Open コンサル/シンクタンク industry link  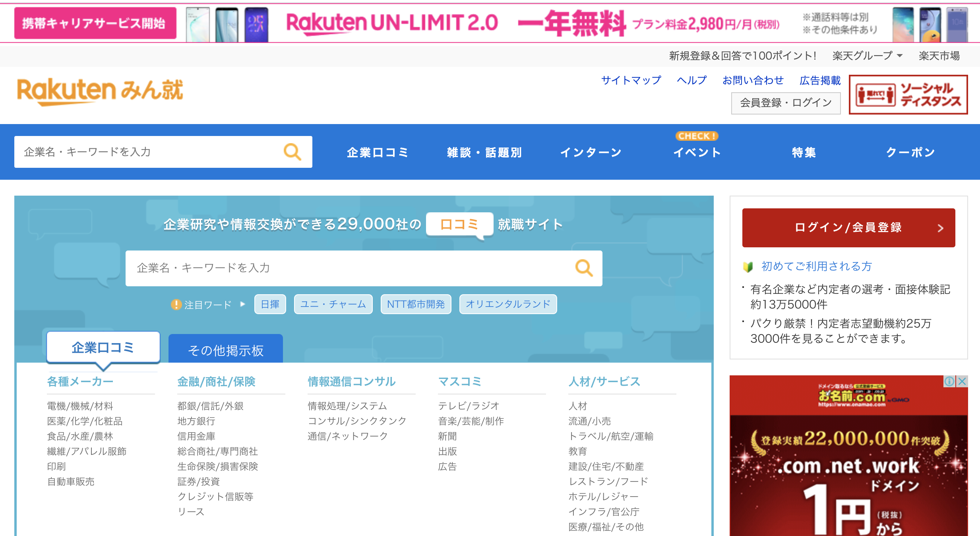coord(357,421)
